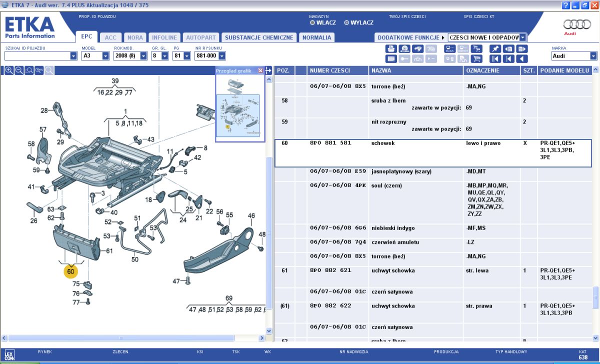Click the parts list view icon
The width and height of the screenshot is (600, 364).
pos(391,58)
